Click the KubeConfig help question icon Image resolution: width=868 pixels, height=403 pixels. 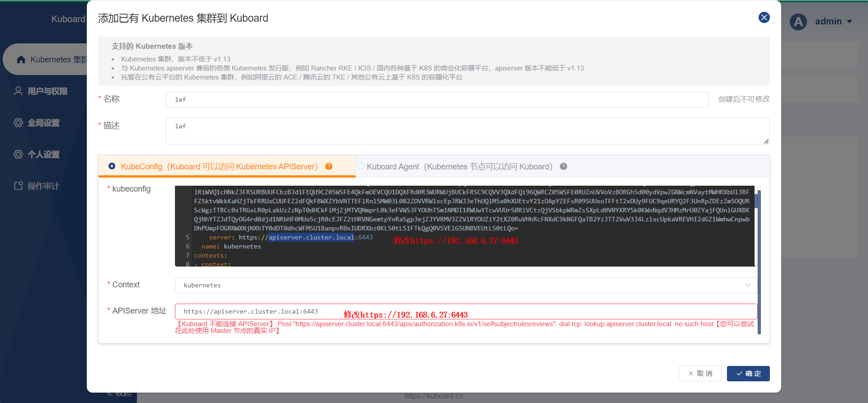point(329,166)
